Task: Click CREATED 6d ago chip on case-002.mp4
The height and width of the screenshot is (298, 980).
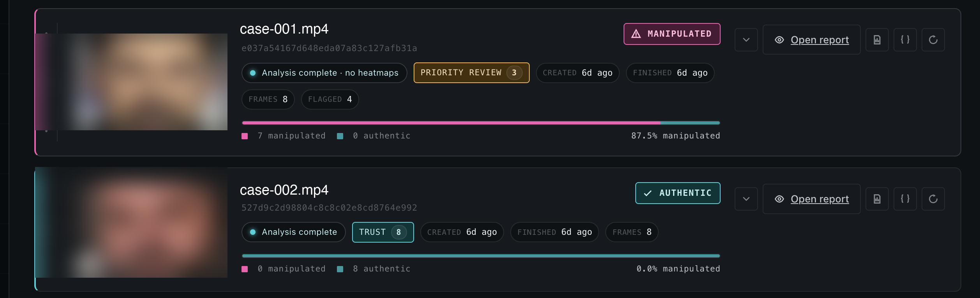Action: pos(462,232)
